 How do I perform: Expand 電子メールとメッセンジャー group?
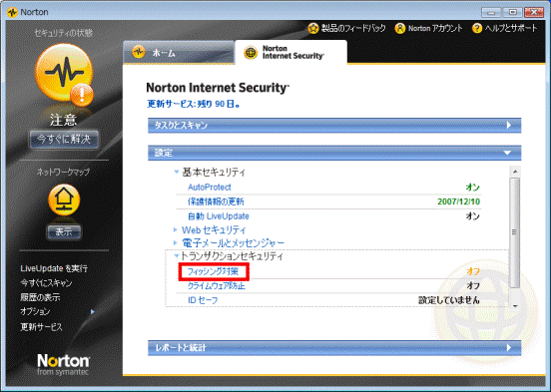(176, 242)
